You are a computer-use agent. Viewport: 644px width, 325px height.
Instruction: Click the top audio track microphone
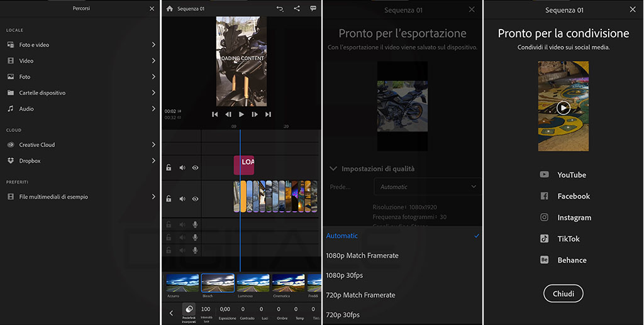195,224
